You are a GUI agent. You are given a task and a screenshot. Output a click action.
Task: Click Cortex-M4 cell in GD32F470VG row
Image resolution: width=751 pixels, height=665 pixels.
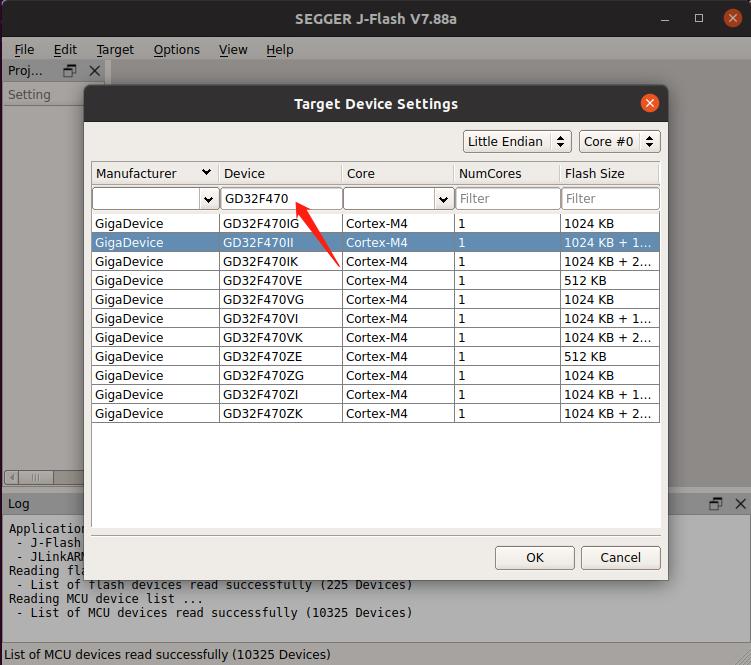pos(398,299)
